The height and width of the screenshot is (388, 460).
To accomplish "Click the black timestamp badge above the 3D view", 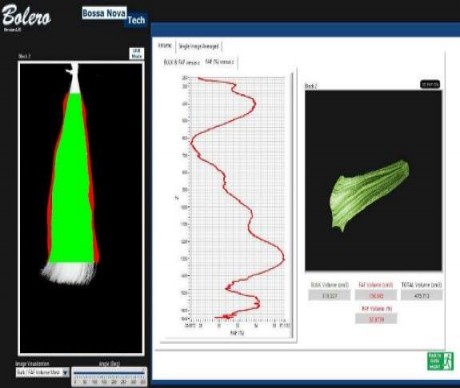I will tap(430, 84).
